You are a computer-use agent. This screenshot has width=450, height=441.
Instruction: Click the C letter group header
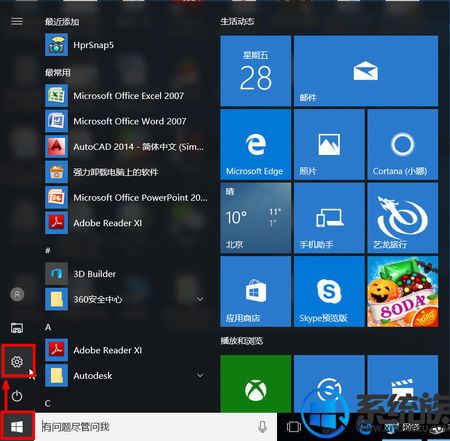48,403
